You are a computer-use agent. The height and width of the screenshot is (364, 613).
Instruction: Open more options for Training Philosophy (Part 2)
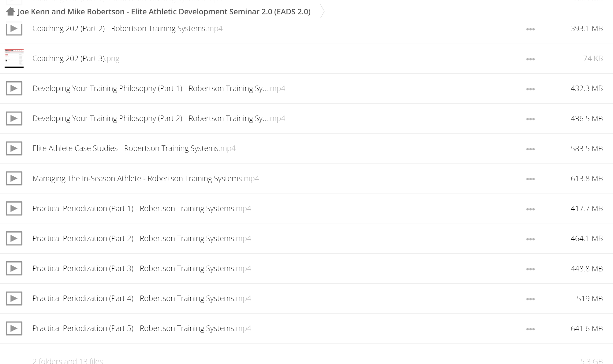click(x=530, y=119)
